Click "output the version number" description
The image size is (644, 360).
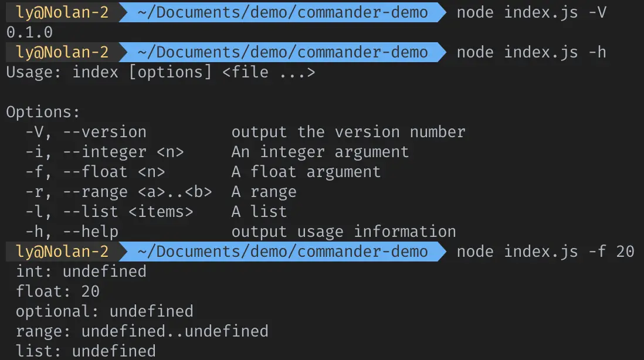point(348,132)
